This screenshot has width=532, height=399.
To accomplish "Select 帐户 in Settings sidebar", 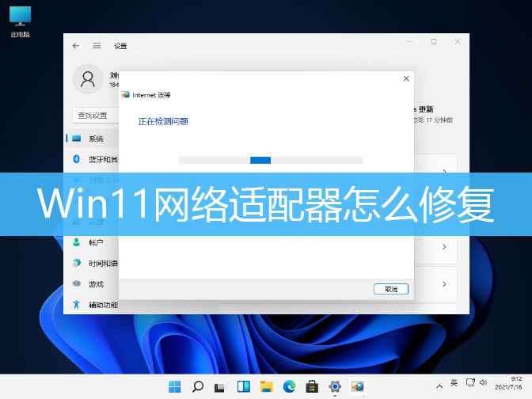I will pyautogui.click(x=95, y=242).
